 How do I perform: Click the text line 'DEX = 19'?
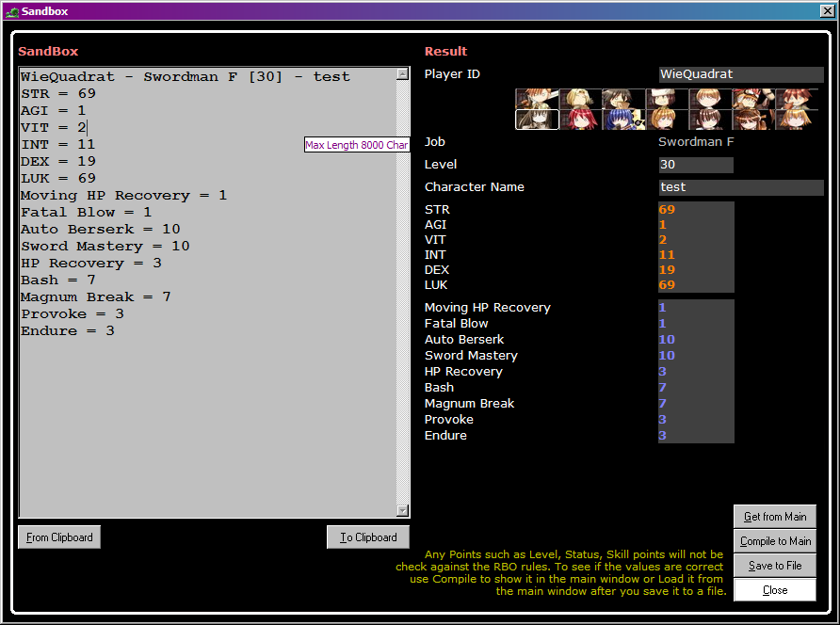click(x=58, y=161)
